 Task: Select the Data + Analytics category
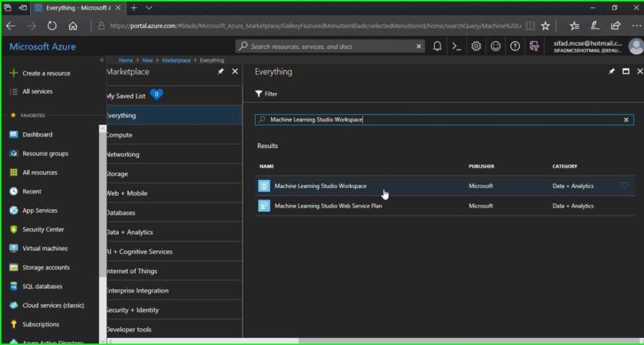[175, 232]
